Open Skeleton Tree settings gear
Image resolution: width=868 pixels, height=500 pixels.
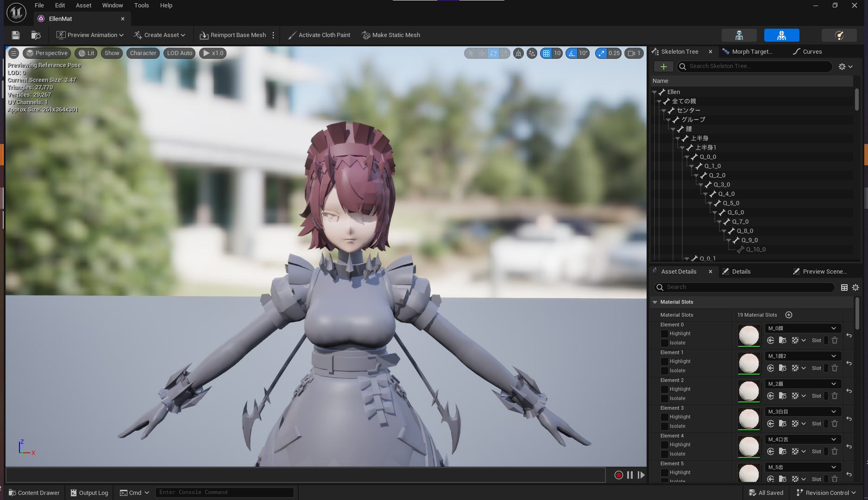(846, 67)
